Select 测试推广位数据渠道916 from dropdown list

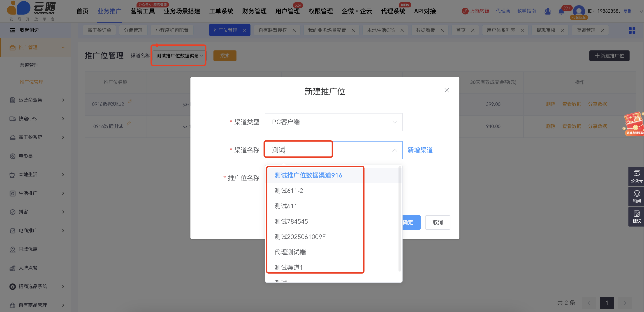308,175
